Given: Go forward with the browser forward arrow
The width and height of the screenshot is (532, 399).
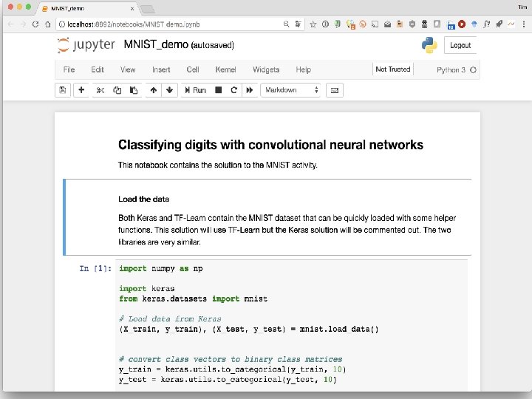Looking at the screenshot, I should click(x=23, y=24).
